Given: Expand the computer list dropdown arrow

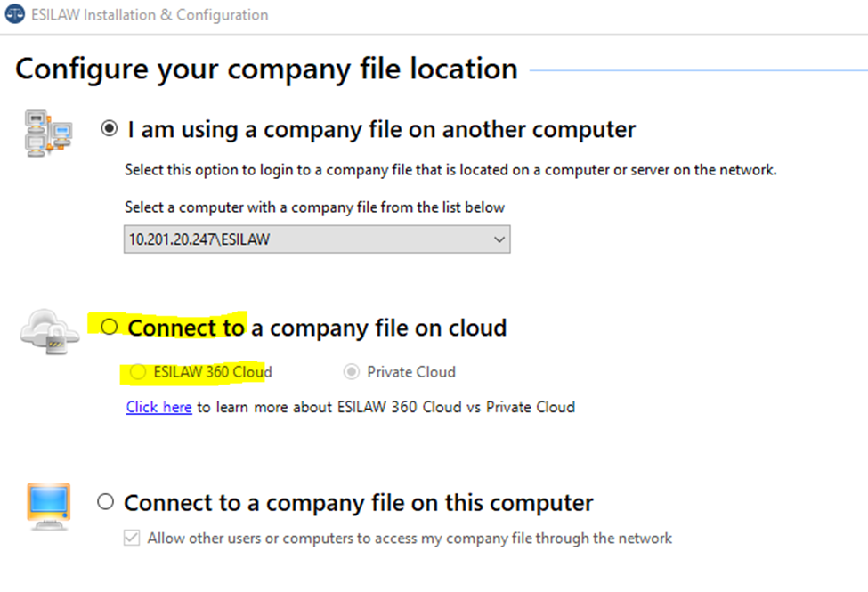Looking at the screenshot, I should pyautogui.click(x=499, y=239).
